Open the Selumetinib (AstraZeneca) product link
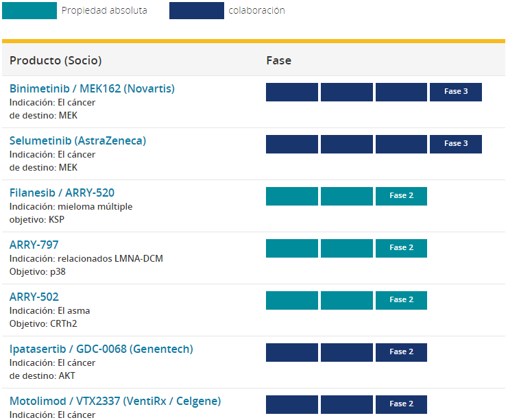Screen dimensions: 508x420 pos(77,140)
